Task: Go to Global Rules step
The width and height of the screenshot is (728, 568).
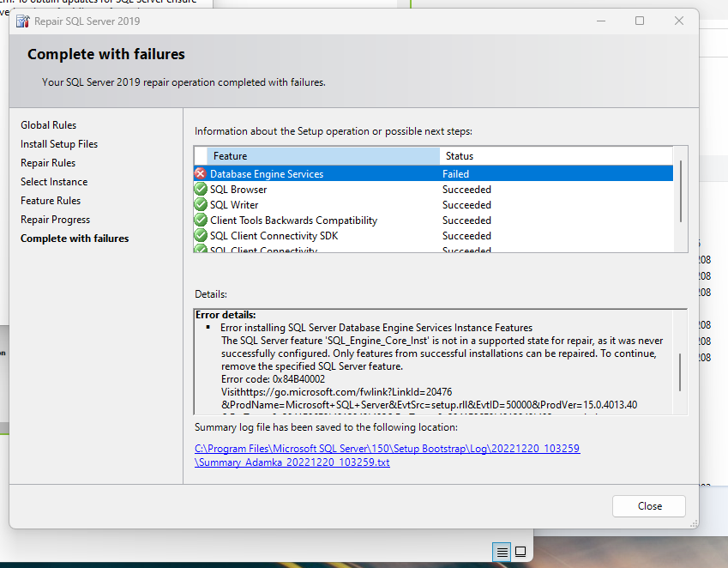Action: (48, 125)
